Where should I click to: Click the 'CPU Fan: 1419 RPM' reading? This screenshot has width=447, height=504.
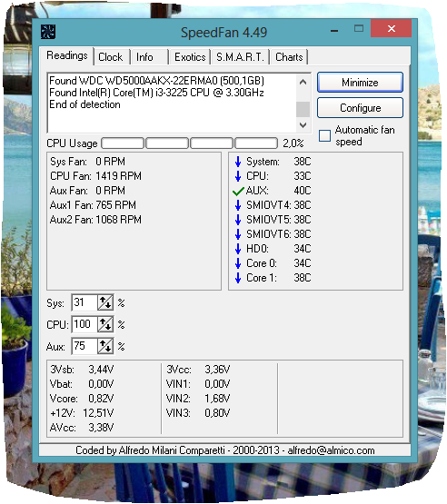pyautogui.click(x=95, y=176)
